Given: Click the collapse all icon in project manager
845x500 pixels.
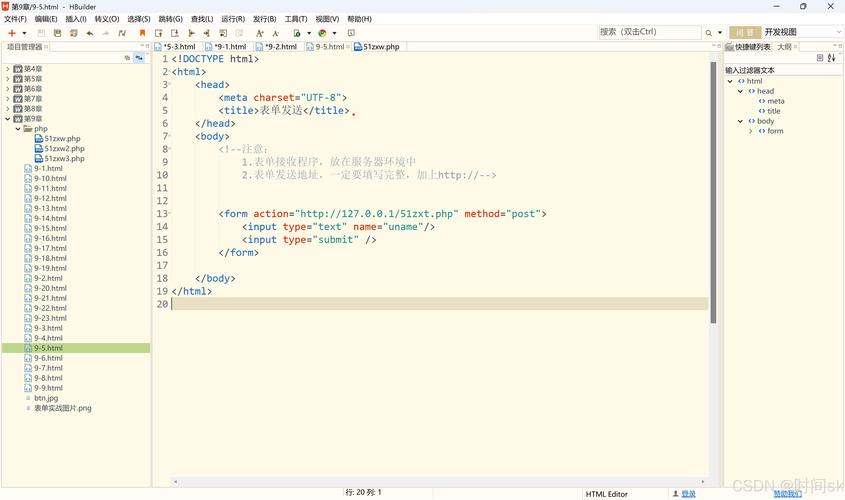Looking at the screenshot, I should [x=127, y=58].
